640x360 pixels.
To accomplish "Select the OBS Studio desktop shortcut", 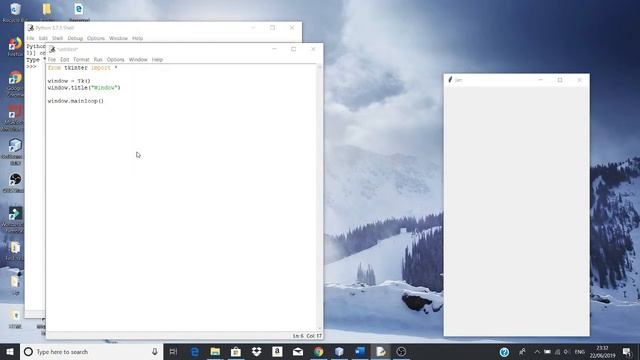I will pyautogui.click(x=15, y=182).
